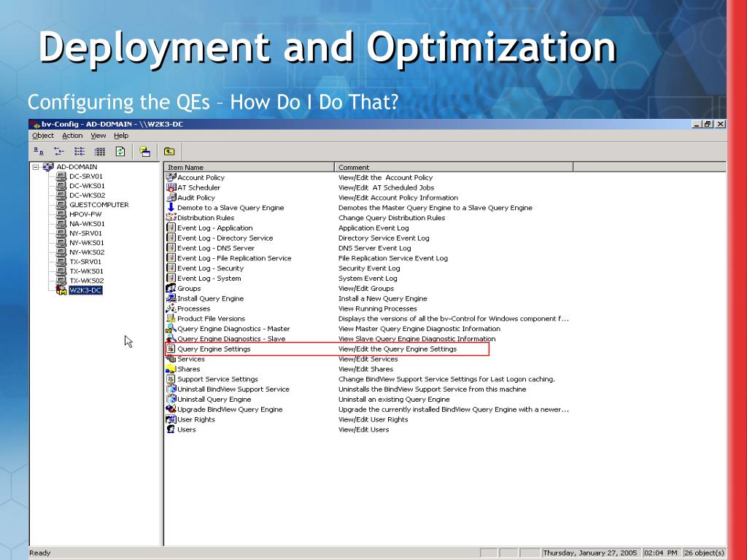747x560 pixels.
Task: Click the Comment column header
Action: point(454,167)
